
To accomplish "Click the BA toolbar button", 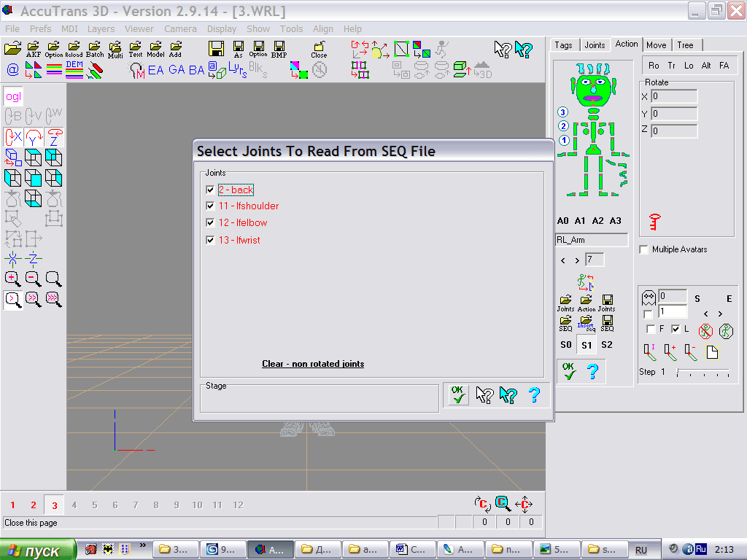I will pyautogui.click(x=196, y=70).
